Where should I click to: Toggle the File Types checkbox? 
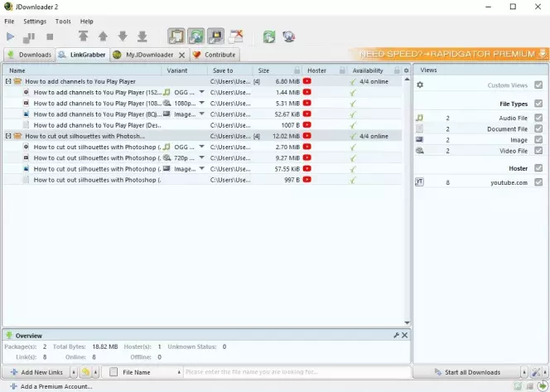[538, 104]
